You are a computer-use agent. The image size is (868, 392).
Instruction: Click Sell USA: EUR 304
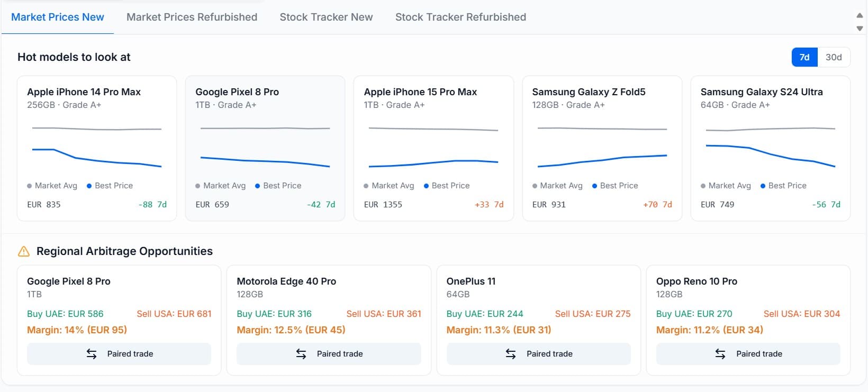point(802,314)
